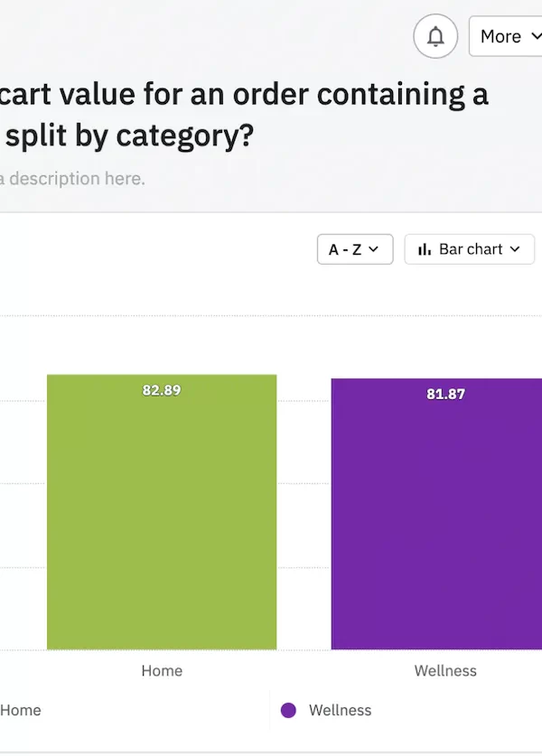Click the Wellness legend text
The width and height of the screenshot is (542, 756).
(341, 710)
